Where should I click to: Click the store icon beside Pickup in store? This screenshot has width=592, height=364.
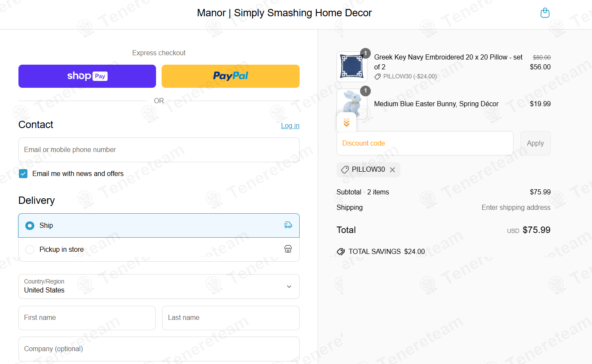(x=288, y=249)
